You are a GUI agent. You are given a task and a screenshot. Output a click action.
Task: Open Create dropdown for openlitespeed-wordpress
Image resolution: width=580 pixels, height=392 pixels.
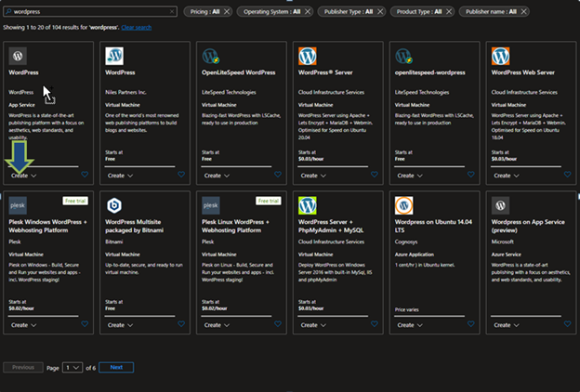click(x=410, y=176)
